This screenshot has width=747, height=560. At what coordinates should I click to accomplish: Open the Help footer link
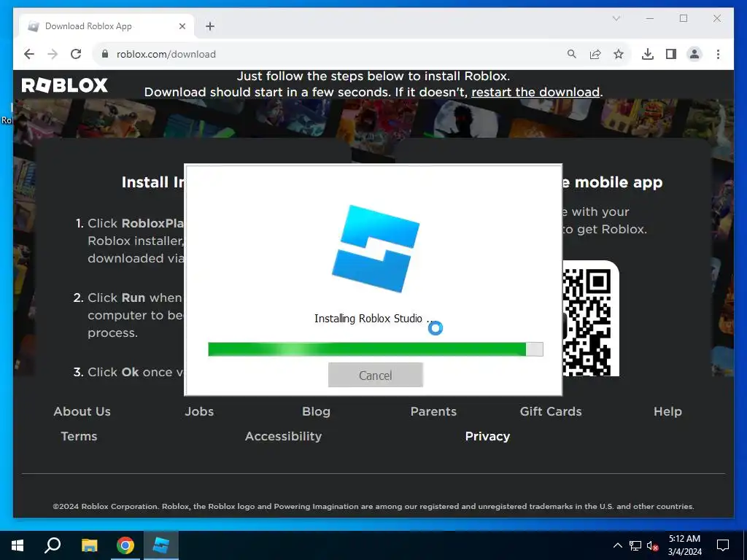pos(667,411)
